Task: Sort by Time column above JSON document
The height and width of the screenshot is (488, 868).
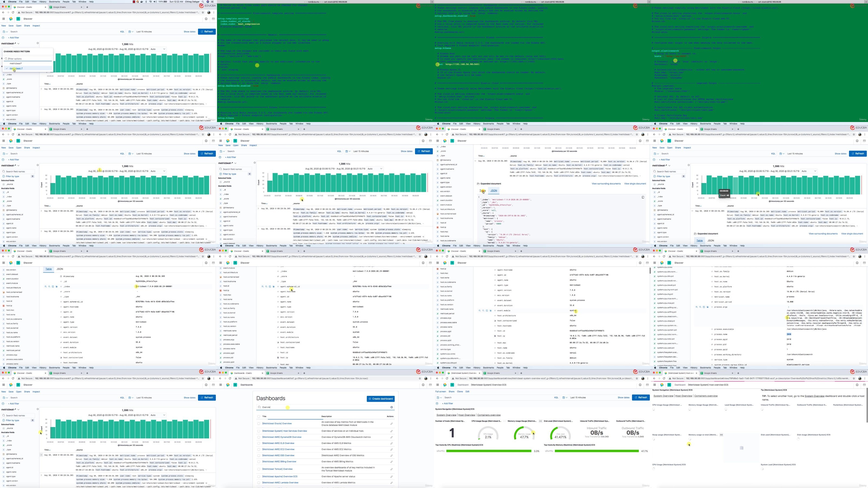Action: [x=481, y=156]
